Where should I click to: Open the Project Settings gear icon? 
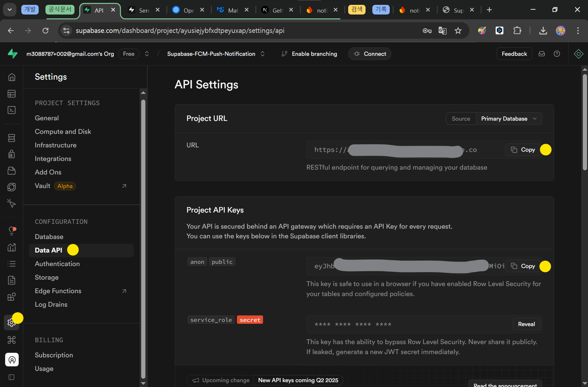tap(12, 322)
